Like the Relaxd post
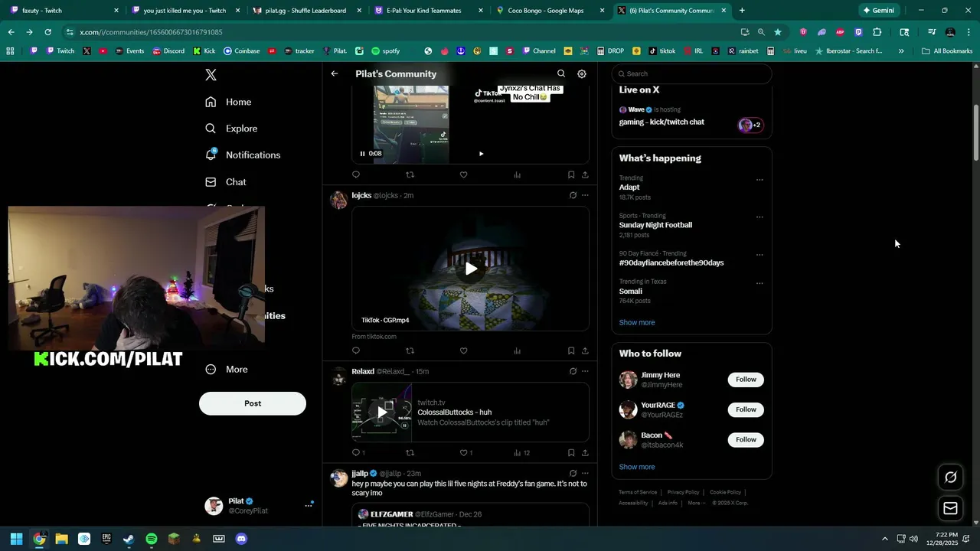 click(463, 452)
